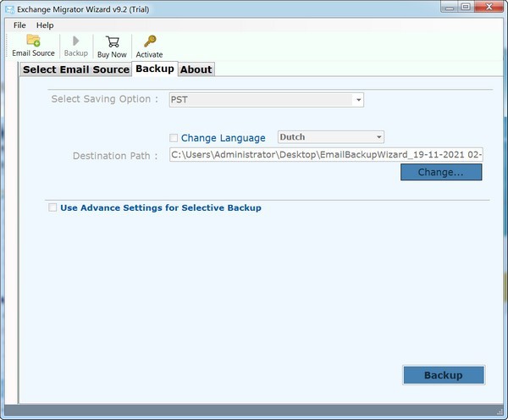The height and width of the screenshot is (420, 508).
Task: Maximize the Exchange Migrator Wizard window
Action: [463, 8]
